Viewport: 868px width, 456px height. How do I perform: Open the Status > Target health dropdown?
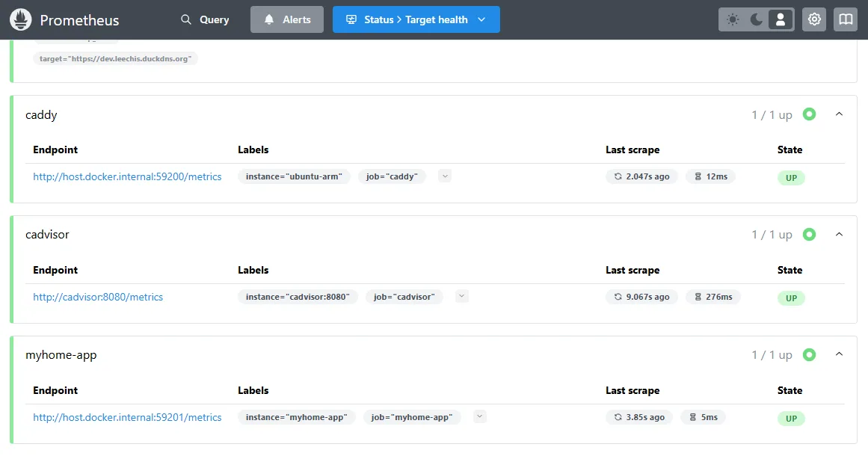pos(416,19)
